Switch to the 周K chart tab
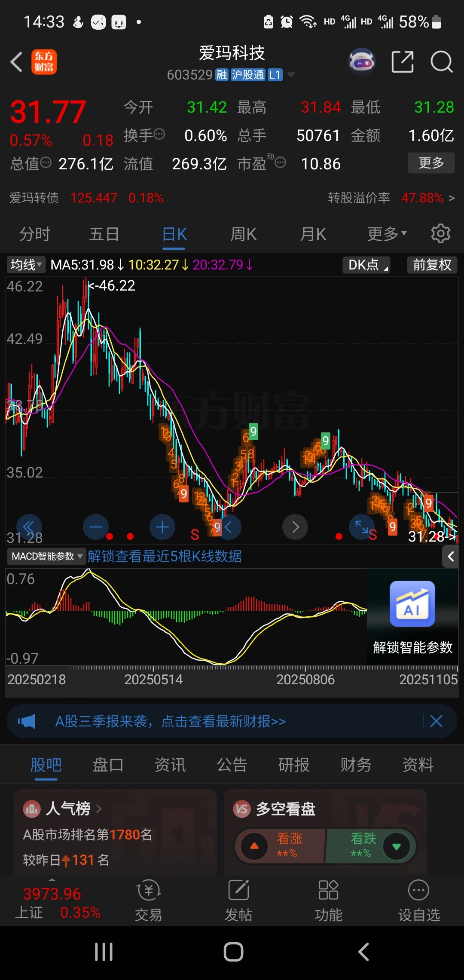 point(244,234)
